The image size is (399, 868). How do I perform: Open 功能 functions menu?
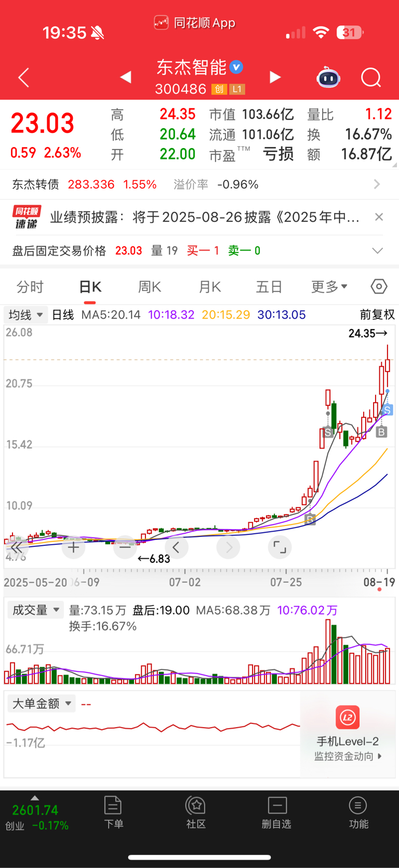358,812
